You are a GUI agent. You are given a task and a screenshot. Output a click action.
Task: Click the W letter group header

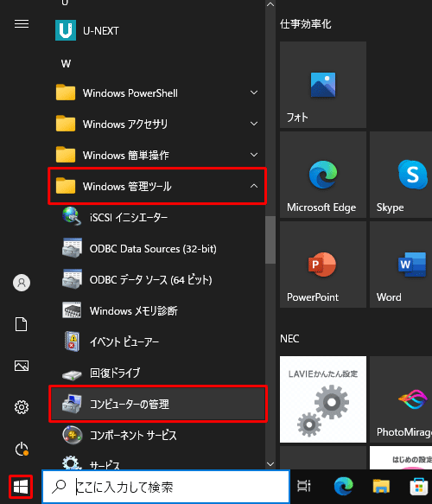[66, 64]
